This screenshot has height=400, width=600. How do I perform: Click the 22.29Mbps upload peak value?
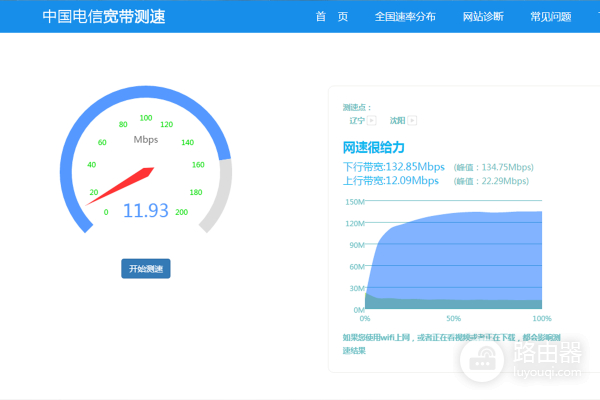[491, 181]
